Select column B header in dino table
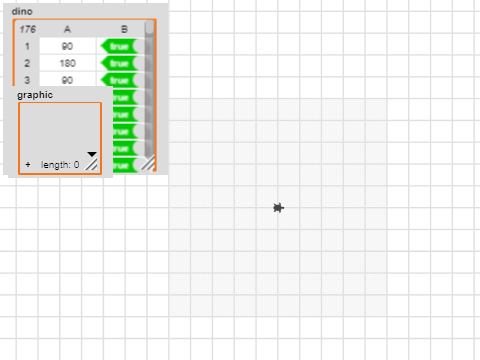The width and height of the screenshot is (480, 360). (x=124, y=29)
